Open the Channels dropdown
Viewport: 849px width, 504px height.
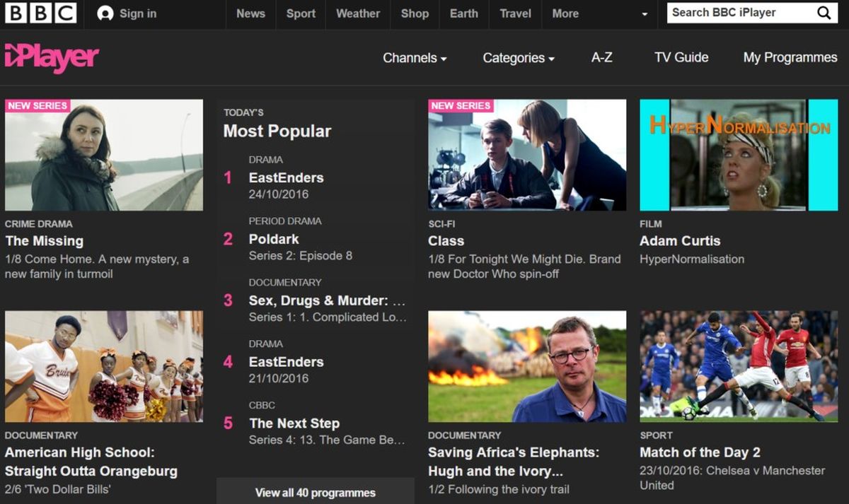pyautogui.click(x=415, y=58)
